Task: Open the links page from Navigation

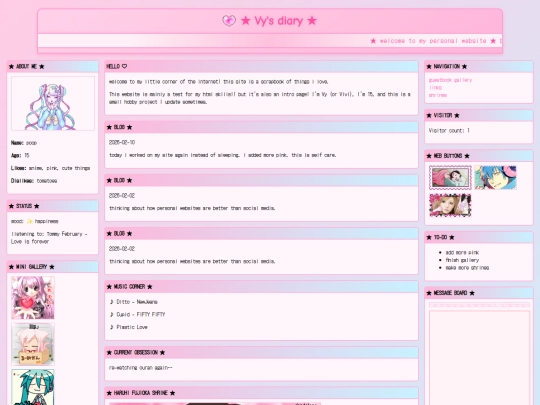Action: click(x=435, y=87)
